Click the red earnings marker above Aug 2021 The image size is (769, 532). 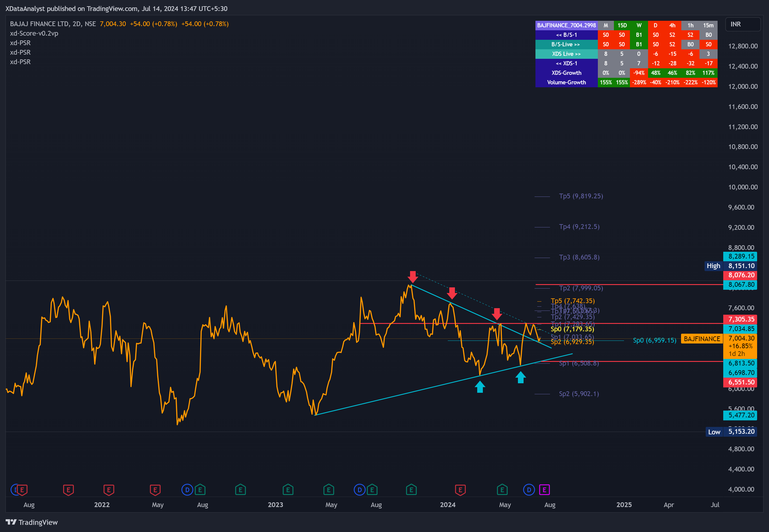(22, 490)
